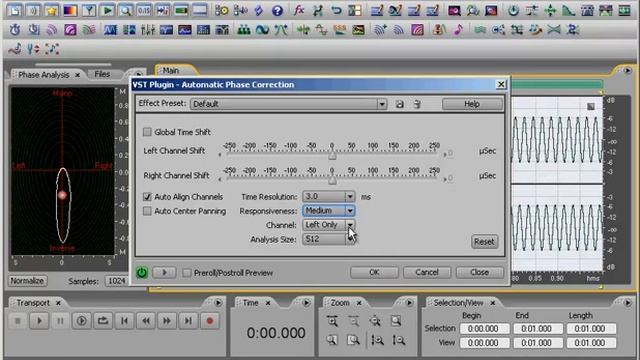Click the funnel filter icon in top toolbar

[89, 10]
